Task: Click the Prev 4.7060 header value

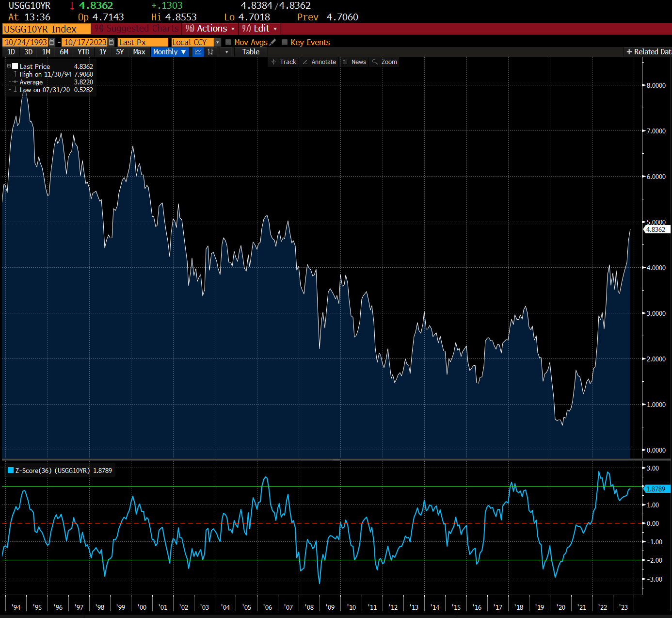Action: point(328,17)
